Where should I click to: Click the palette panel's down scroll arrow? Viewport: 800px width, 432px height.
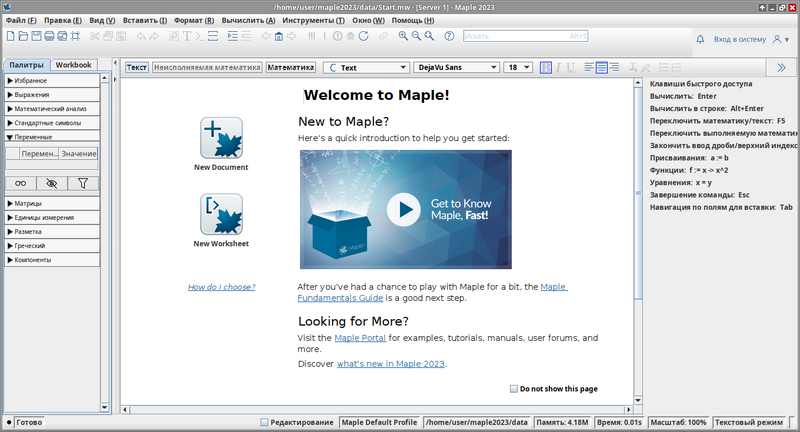coord(105,408)
